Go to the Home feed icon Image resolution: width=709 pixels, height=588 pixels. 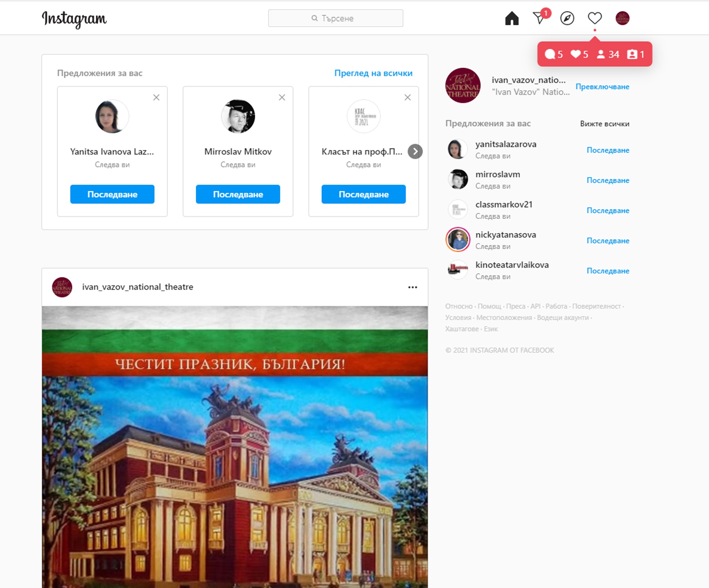coord(511,18)
